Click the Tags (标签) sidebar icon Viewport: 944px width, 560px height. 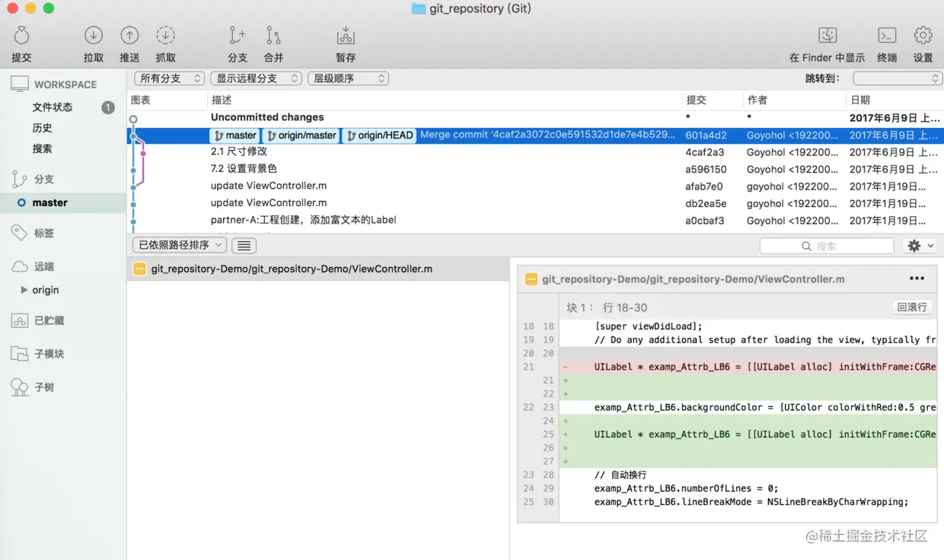pyautogui.click(x=20, y=233)
